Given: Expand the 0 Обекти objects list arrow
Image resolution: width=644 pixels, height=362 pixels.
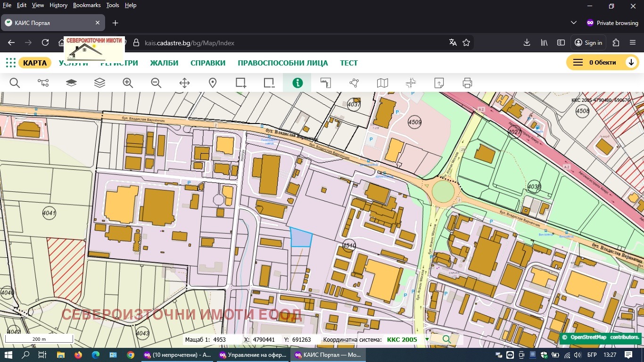Looking at the screenshot, I should tap(631, 63).
